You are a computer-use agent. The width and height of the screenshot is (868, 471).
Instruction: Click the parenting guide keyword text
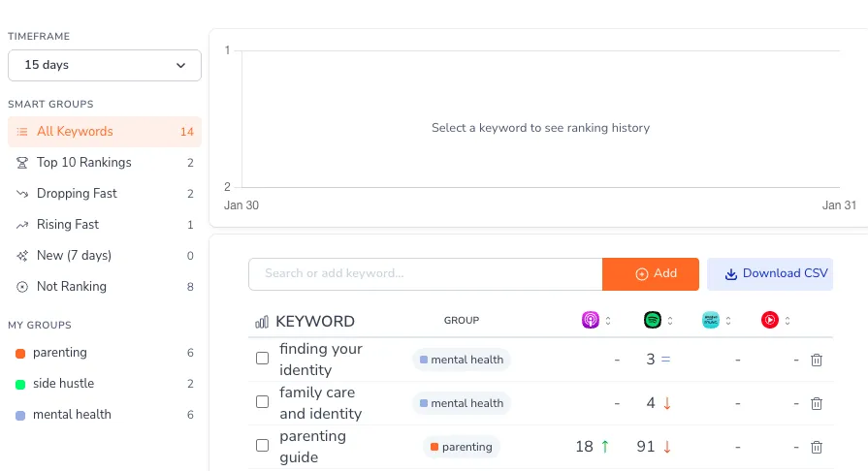(312, 447)
